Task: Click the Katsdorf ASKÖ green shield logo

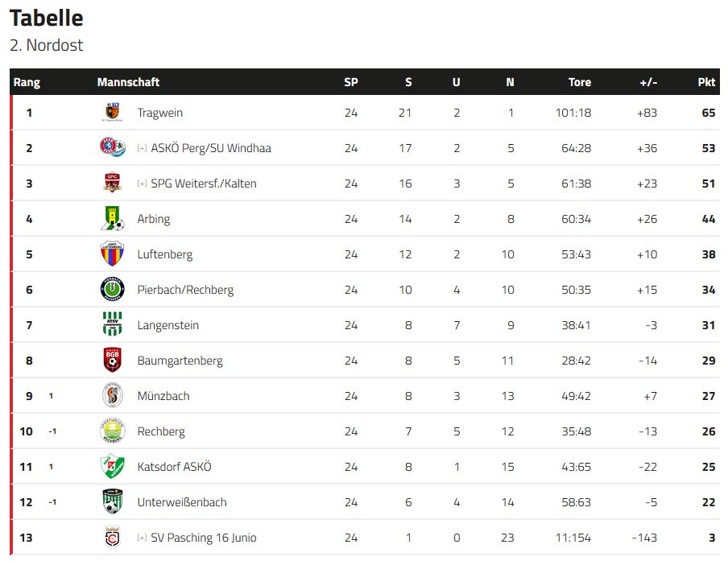Action: pyautogui.click(x=113, y=466)
